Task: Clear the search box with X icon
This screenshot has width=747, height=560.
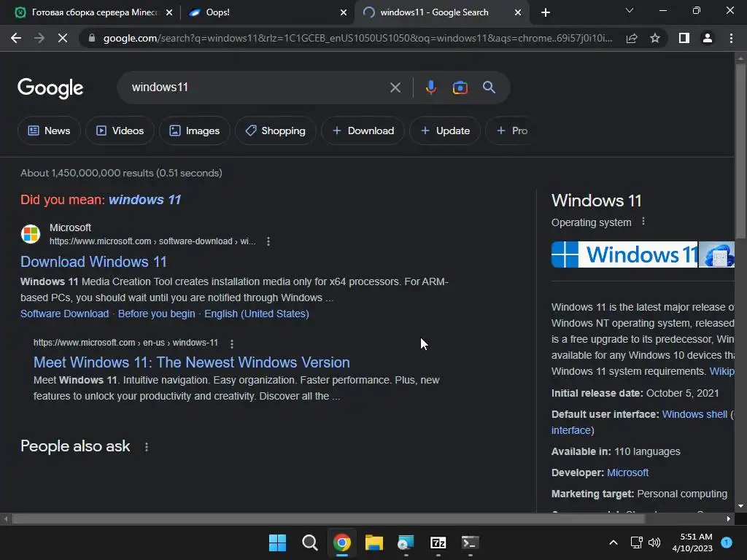Action: [395, 87]
